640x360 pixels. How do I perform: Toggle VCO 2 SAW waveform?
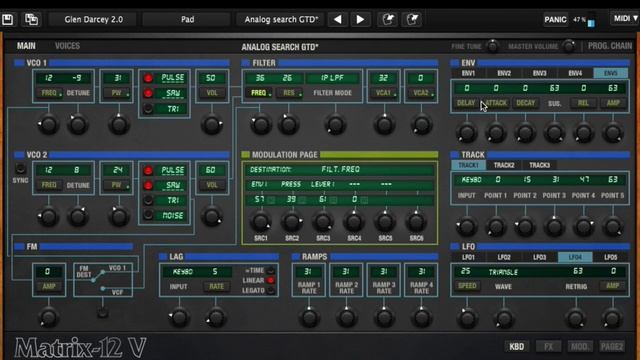pyautogui.click(x=148, y=185)
